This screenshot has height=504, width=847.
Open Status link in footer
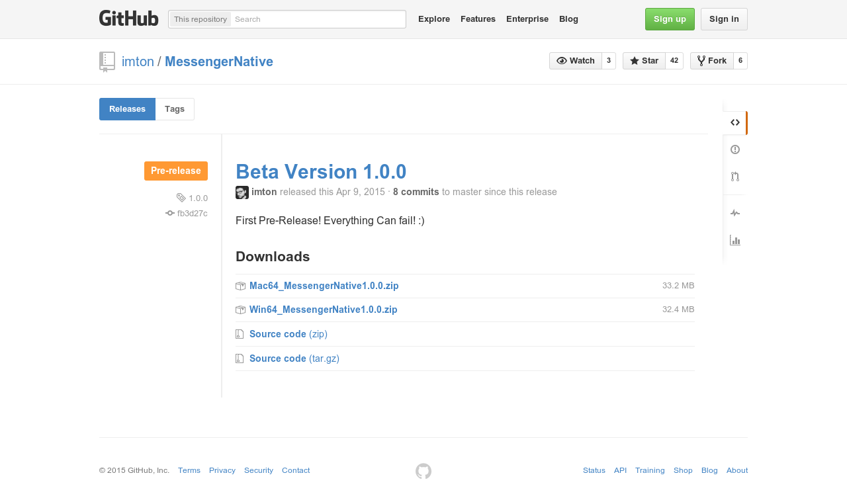[x=594, y=471]
